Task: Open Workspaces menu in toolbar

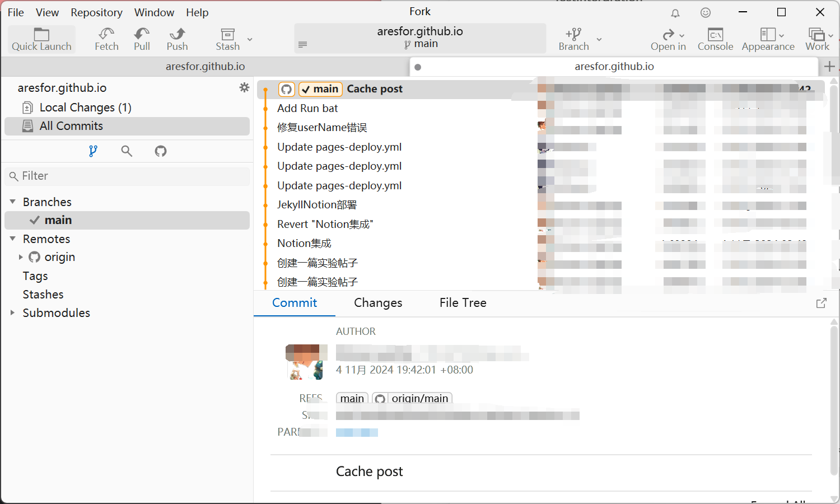Action: click(819, 39)
